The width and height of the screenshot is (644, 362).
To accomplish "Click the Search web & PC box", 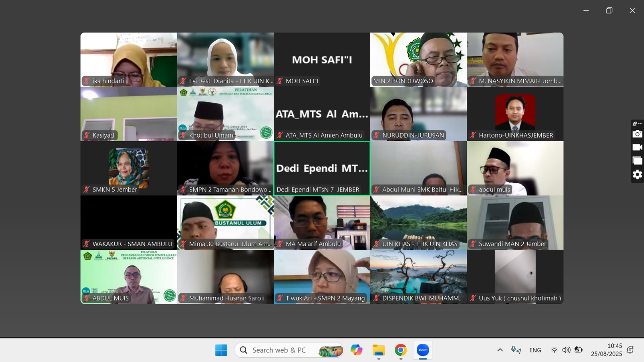I will pos(279,350).
